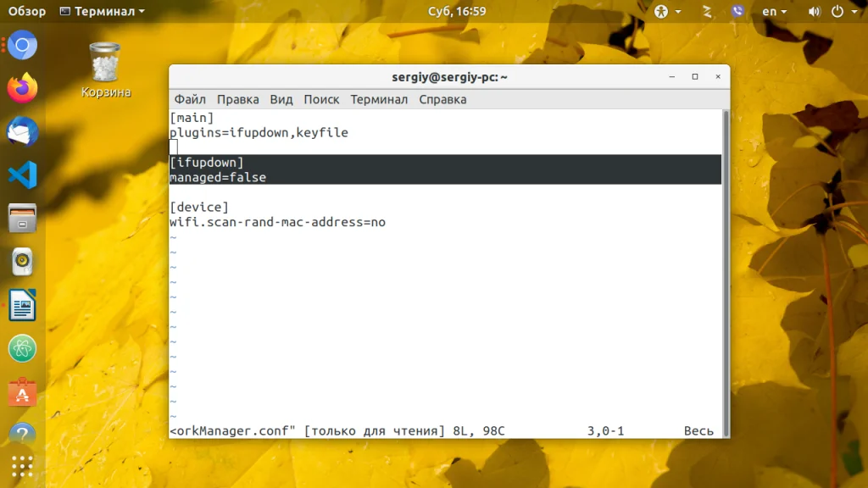Click the highlighted [ifupdown] line
Image resolution: width=868 pixels, height=488 pixels.
pyautogui.click(x=207, y=163)
